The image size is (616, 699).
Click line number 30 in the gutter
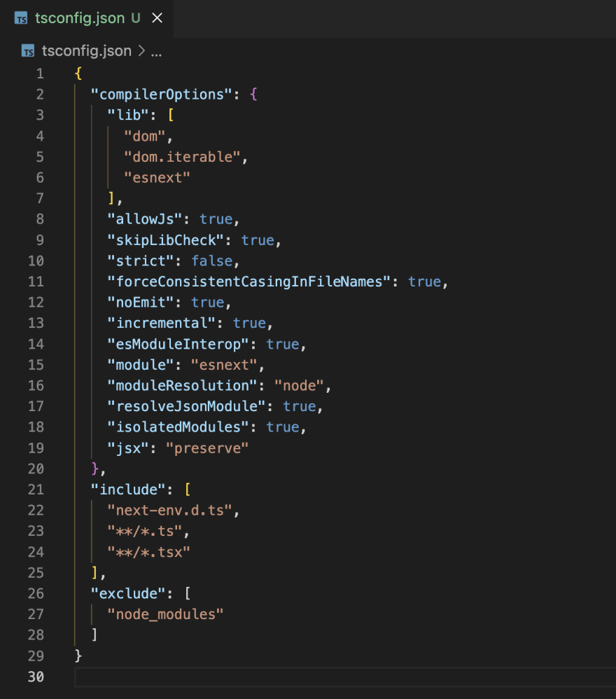pos(36,677)
